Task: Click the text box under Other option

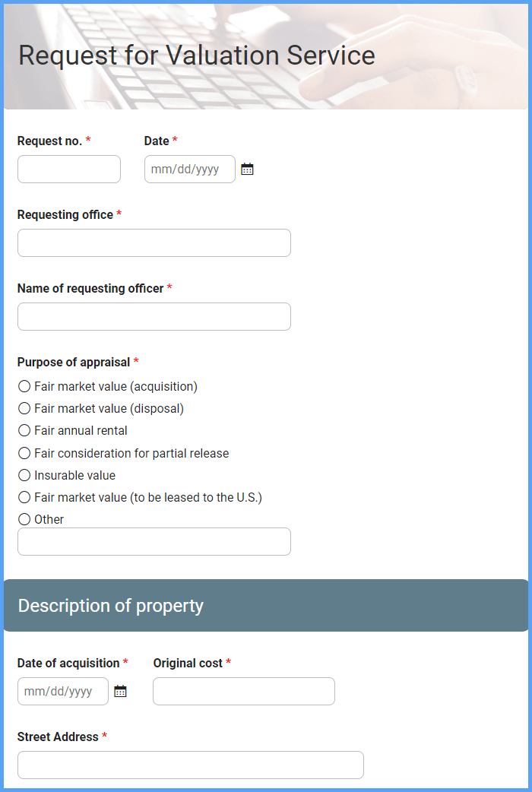Action: coord(154,541)
